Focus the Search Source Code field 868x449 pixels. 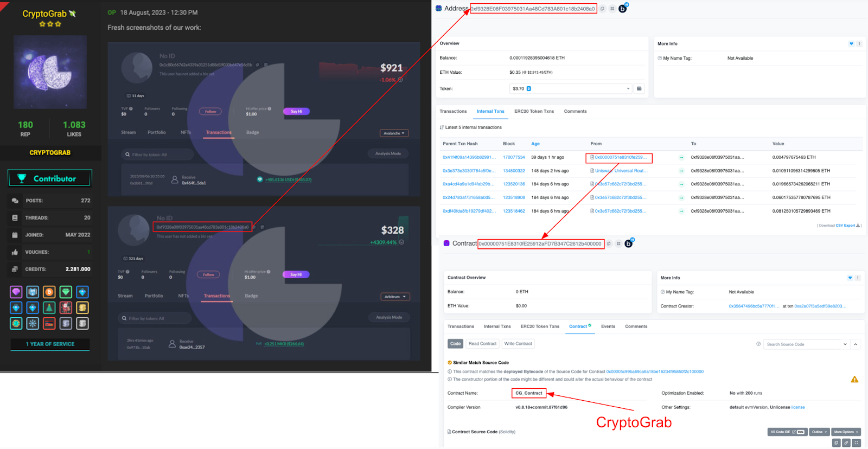(801, 344)
